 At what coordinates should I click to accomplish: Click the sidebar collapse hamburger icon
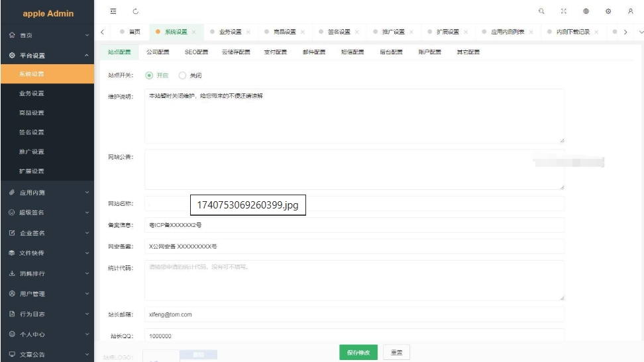(x=113, y=11)
